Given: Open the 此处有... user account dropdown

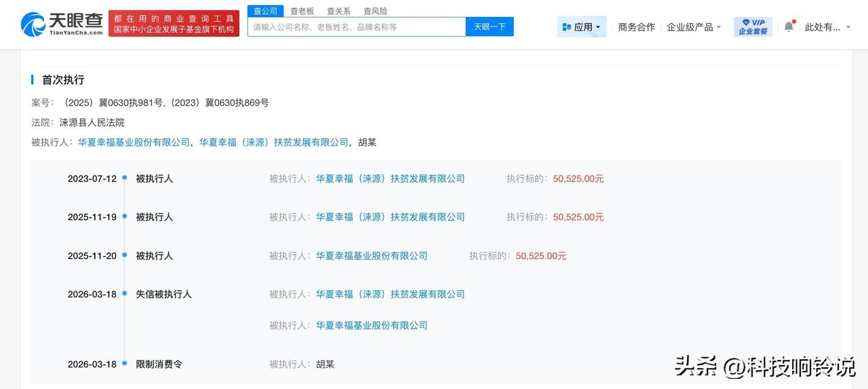Looking at the screenshot, I should coord(827,27).
